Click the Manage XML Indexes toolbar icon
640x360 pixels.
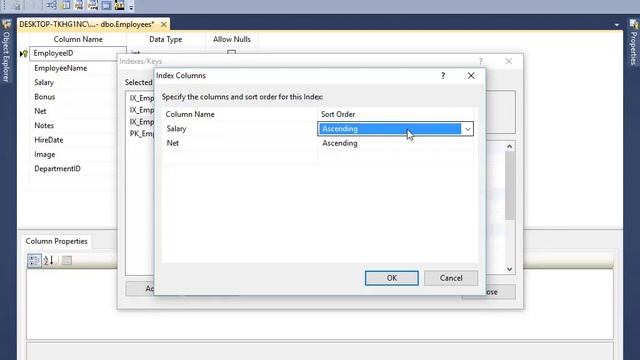point(93,5)
